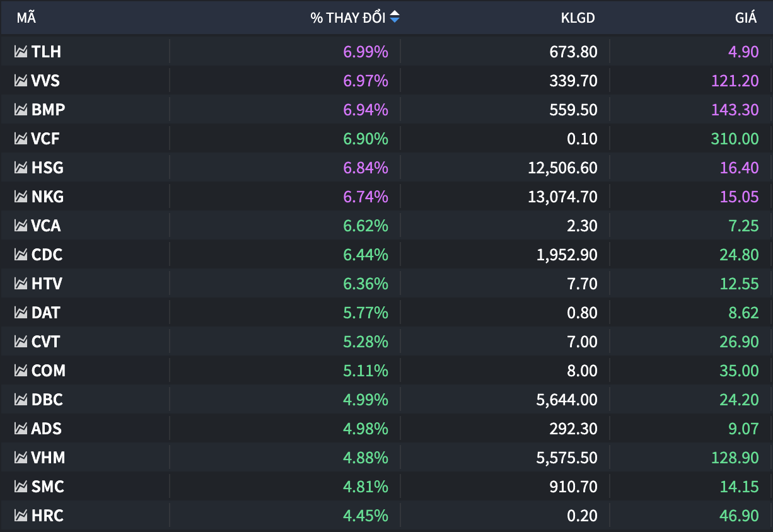The height and width of the screenshot is (532, 773).
Task: Sort by the MÃ column header
Action: point(26,18)
